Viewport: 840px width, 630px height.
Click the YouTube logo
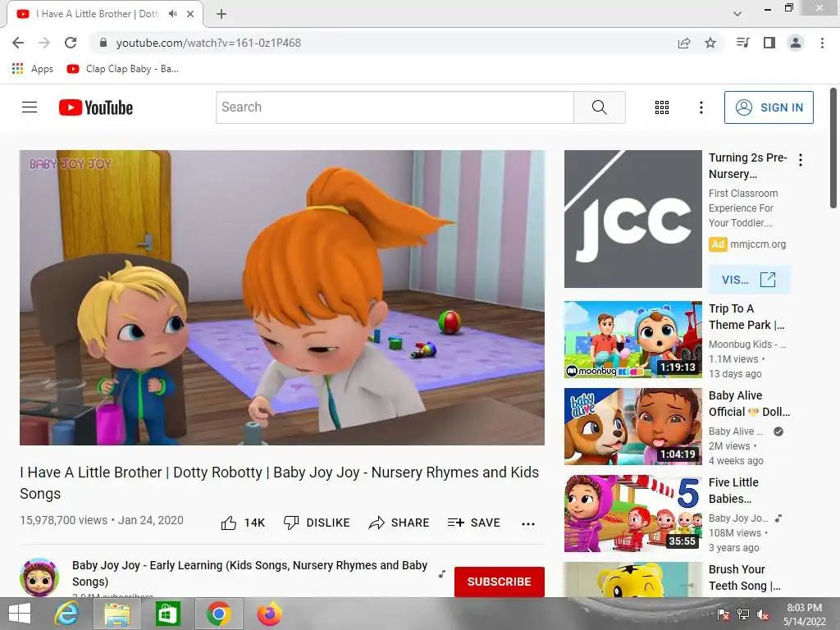point(96,107)
